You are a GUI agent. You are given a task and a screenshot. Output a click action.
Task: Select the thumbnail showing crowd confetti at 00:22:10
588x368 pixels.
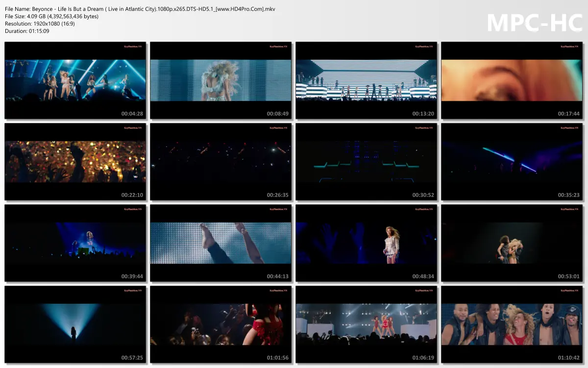pos(74,162)
